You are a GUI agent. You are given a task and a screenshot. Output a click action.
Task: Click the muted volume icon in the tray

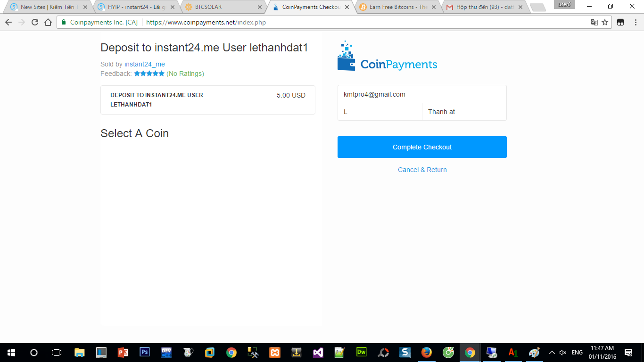[x=563, y=353]
